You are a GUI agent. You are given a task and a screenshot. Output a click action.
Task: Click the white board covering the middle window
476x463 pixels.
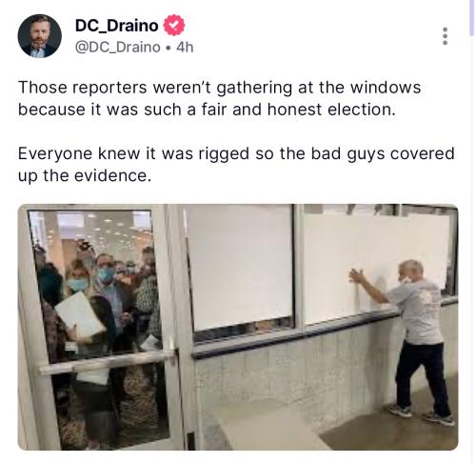241,267
